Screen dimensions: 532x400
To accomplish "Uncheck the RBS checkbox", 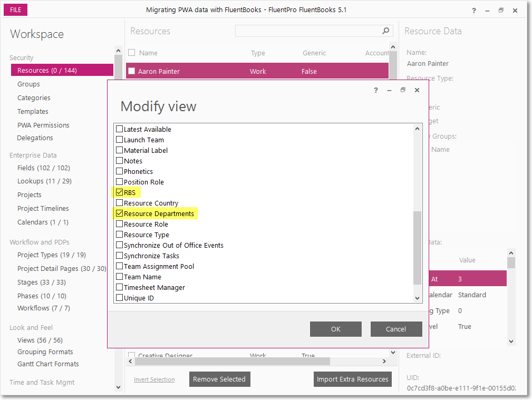I will point(120,192).
